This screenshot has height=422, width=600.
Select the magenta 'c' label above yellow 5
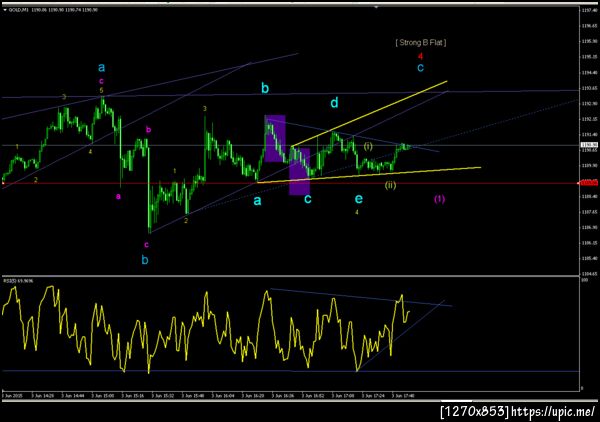point(101,81)
